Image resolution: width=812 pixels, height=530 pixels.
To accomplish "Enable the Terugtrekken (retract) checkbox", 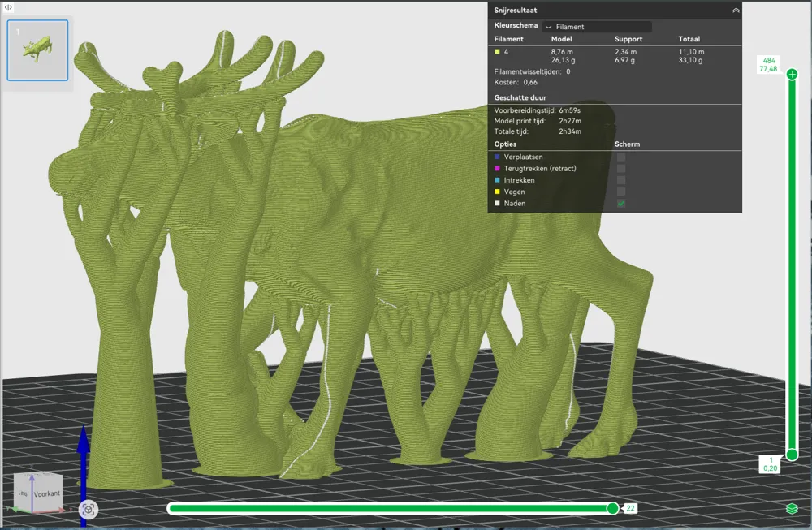I will pos(621,168).
